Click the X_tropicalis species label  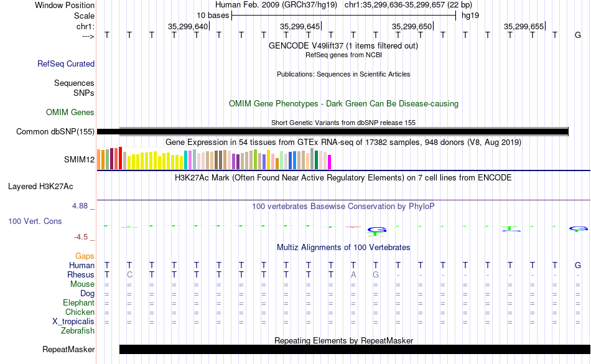pyautogui.click(x=73, y=322)
